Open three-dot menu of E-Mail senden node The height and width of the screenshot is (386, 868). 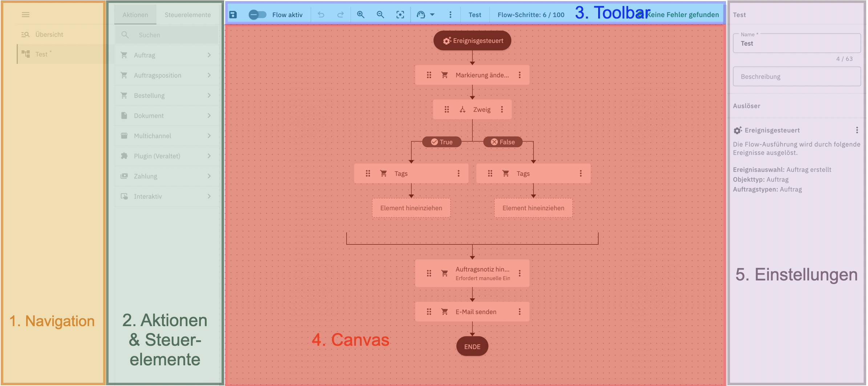click(520, 312)
